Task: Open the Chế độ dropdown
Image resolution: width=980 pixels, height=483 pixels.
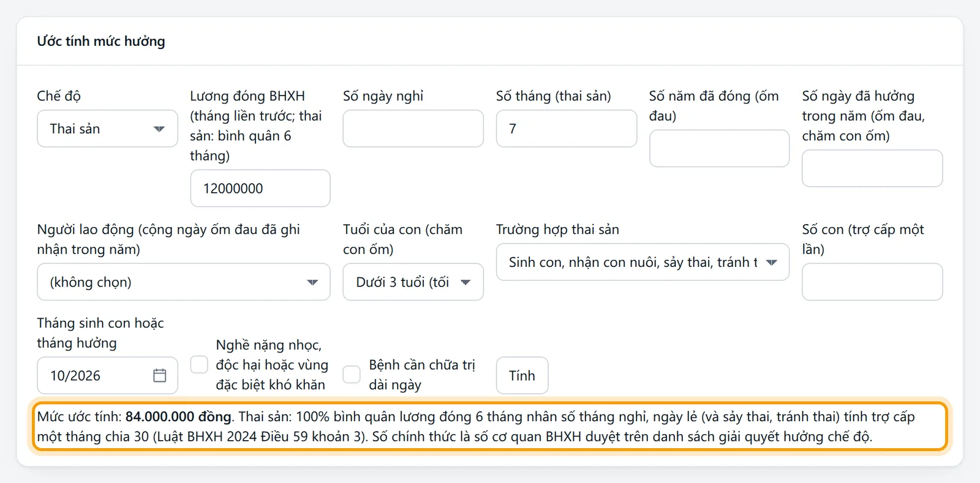Action: (x=107, y=129)
